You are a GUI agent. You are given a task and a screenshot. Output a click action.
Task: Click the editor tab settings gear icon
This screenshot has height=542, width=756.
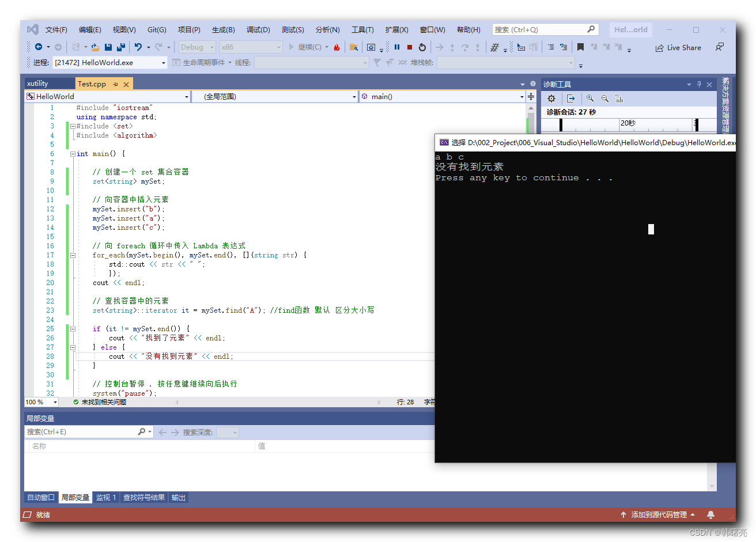click(533, 84)
